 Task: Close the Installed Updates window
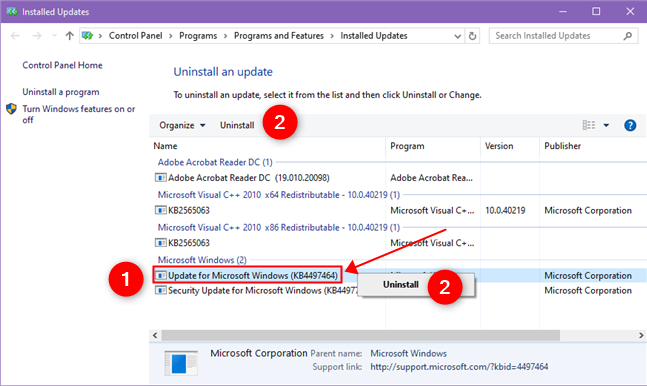[630, 12]
